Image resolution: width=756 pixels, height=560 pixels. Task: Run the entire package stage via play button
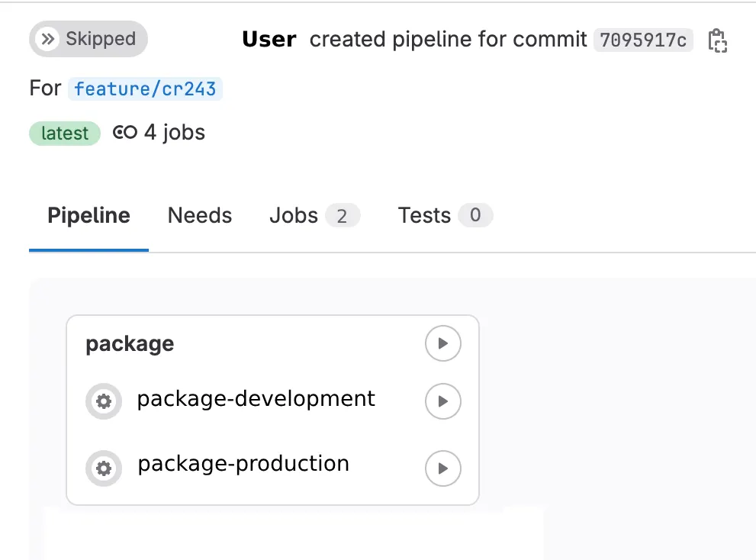442,343
